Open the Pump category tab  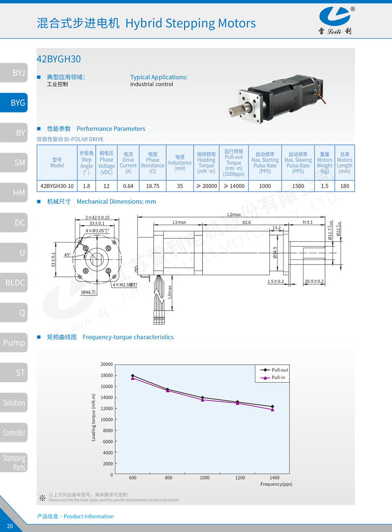pos(14,343)
